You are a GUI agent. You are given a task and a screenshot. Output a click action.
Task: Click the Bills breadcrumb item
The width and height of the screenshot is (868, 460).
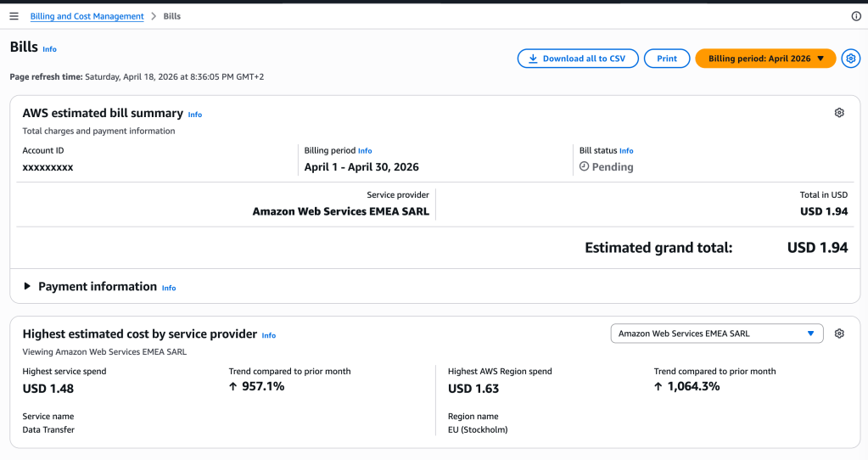click(x=171, y=16)
